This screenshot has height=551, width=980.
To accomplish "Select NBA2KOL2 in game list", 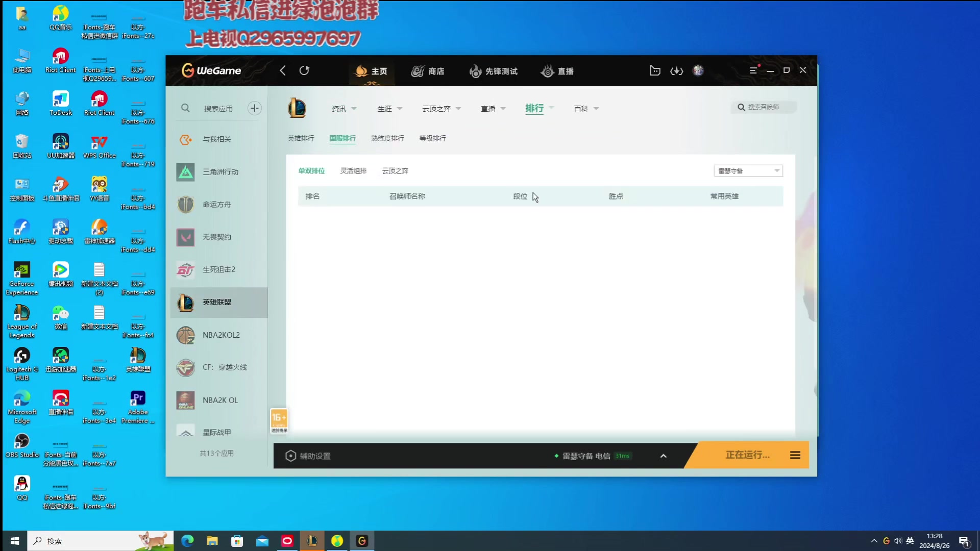I will pos(219,335).
